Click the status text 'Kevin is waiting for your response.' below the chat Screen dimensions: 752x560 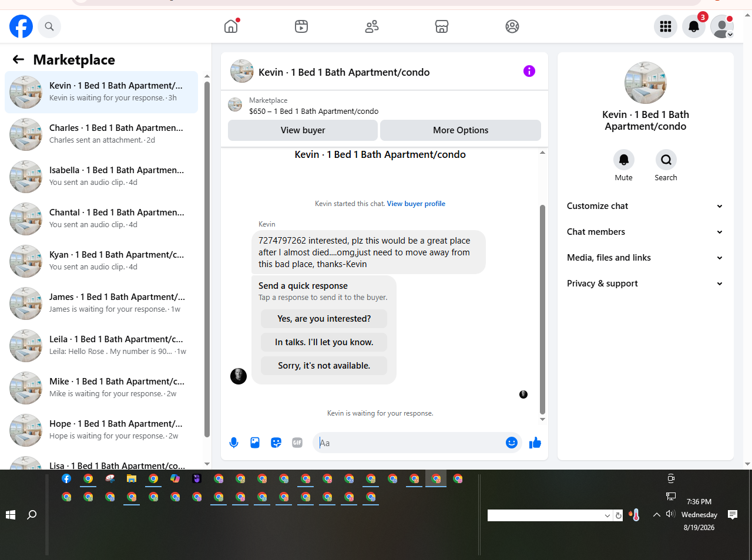pos(380,413)
